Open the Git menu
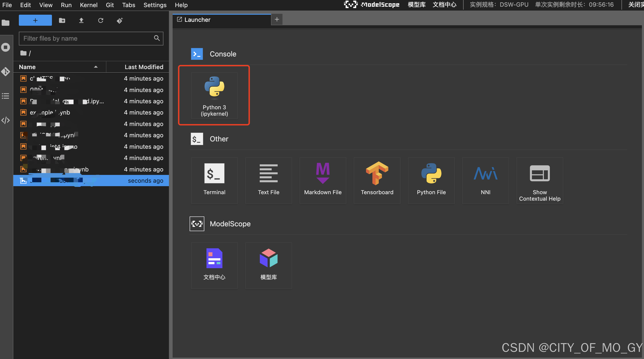Screen dimensions: 644x359 pos(109,5)
